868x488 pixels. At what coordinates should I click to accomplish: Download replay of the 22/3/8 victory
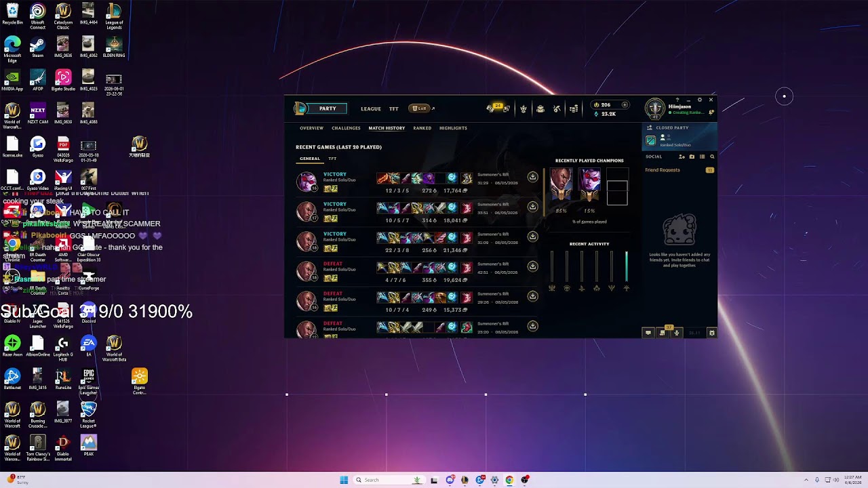pyautogui.click(x=532, y=237)
